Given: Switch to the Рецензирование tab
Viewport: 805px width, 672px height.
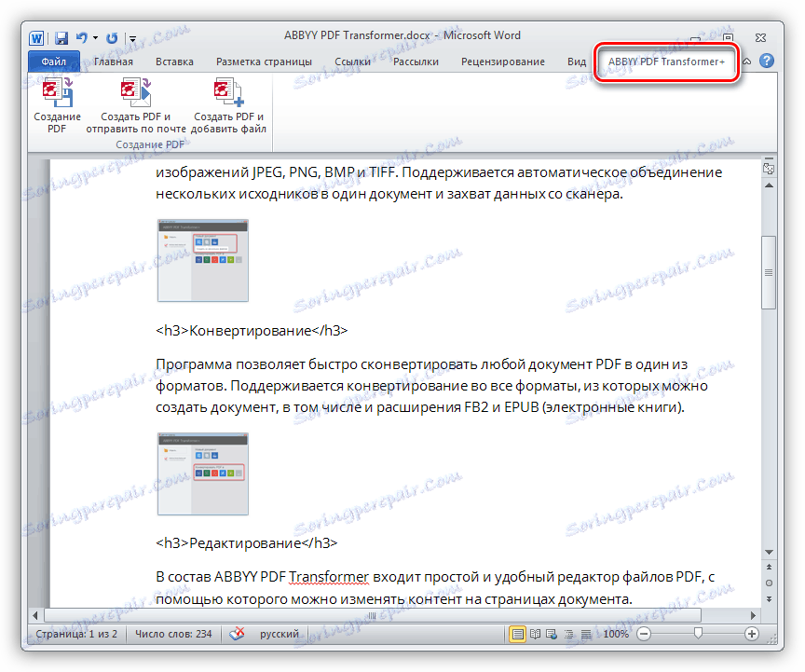Looking at the screenshot, I should click(502, 62).
